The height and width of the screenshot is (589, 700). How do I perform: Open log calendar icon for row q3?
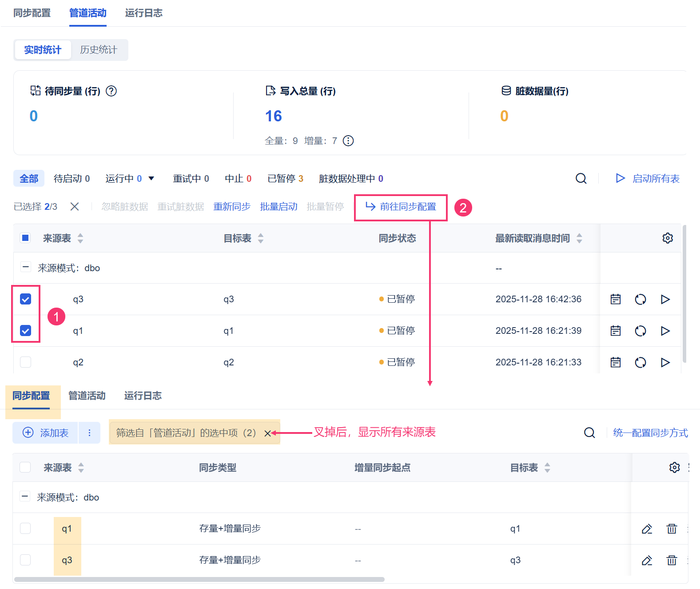616,299
